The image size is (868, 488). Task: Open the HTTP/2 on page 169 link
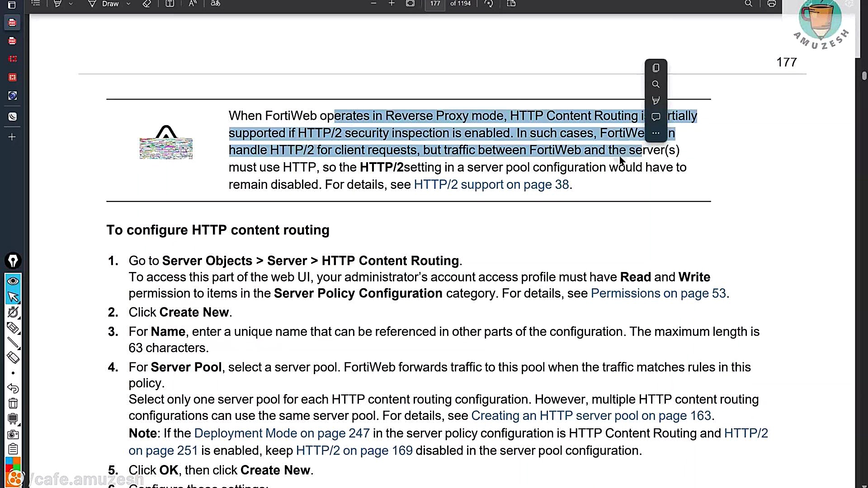tap(354, 451)
